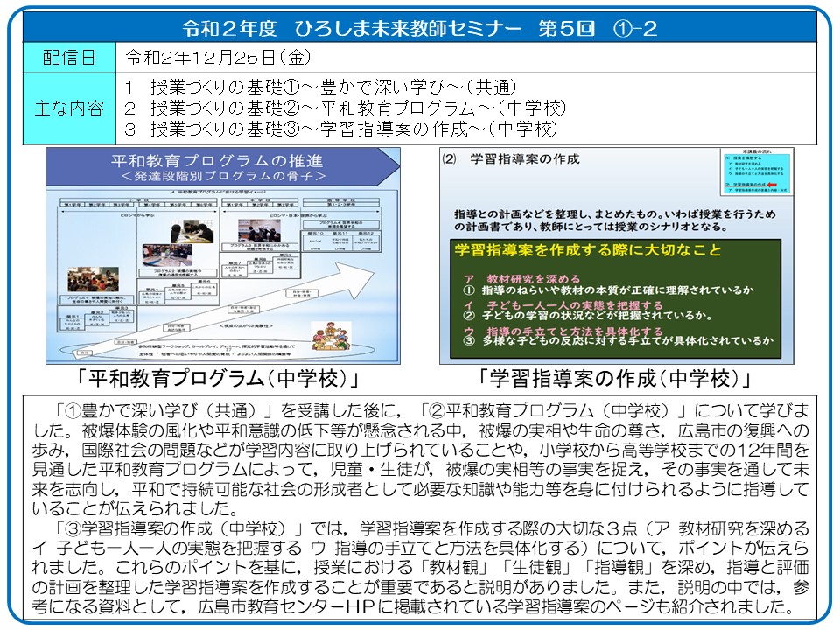Image resolution: width=840 pixels, height=630 pixels.
Task: Click the classroom photo above Program 1
Action: pos(94,278)
